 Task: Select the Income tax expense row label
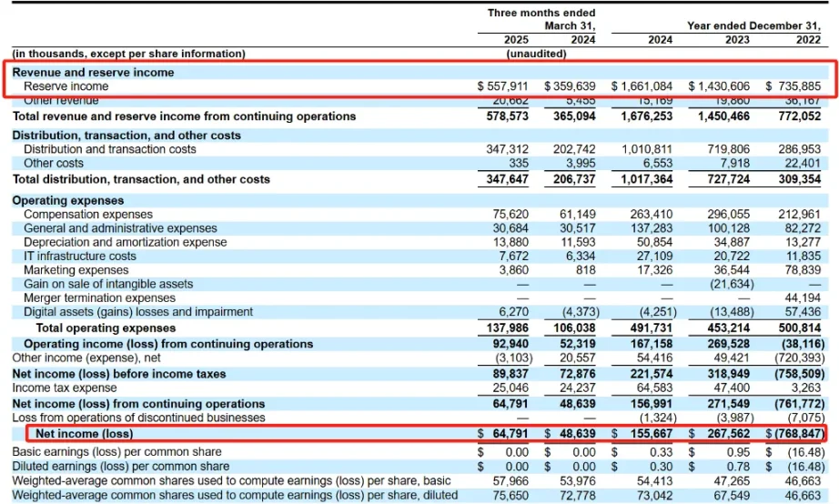pyautogui.click(x=65, y=388)
